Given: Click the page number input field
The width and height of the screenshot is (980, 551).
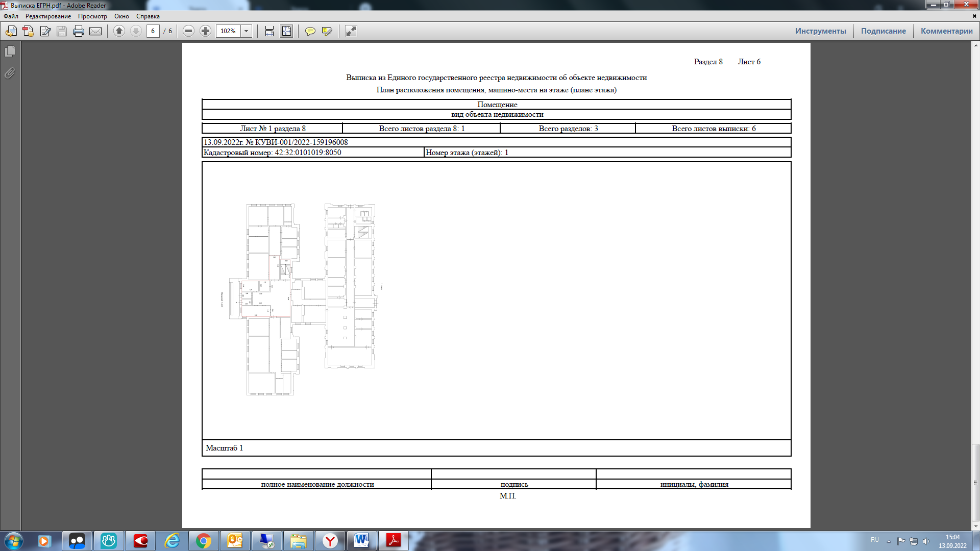Looking at the screenshot, I should tap(153, 31).
